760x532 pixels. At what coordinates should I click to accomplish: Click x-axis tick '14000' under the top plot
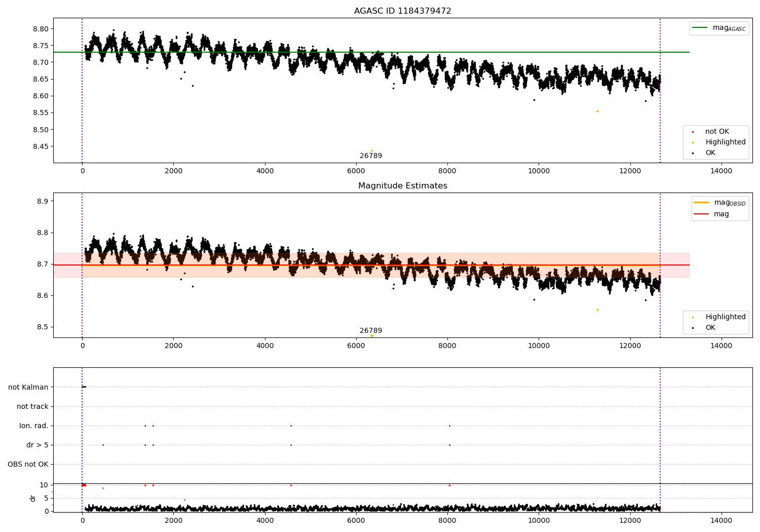[721, 171]
